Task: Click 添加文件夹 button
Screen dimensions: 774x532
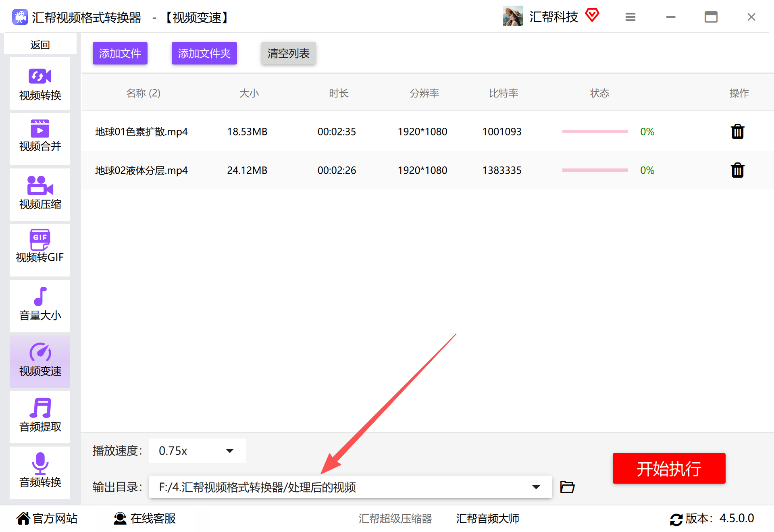Action: [204, 53]
